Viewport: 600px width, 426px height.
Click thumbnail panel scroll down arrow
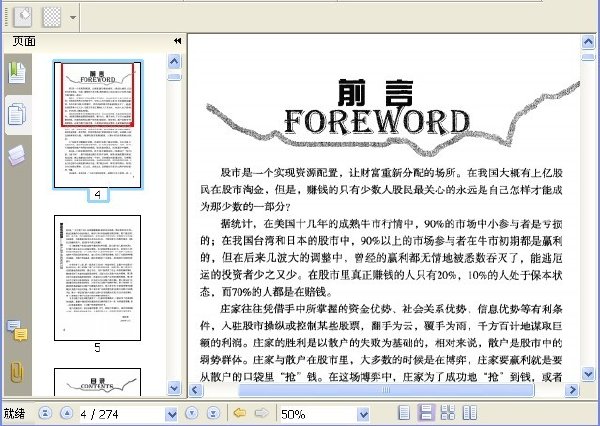[174, 387]
